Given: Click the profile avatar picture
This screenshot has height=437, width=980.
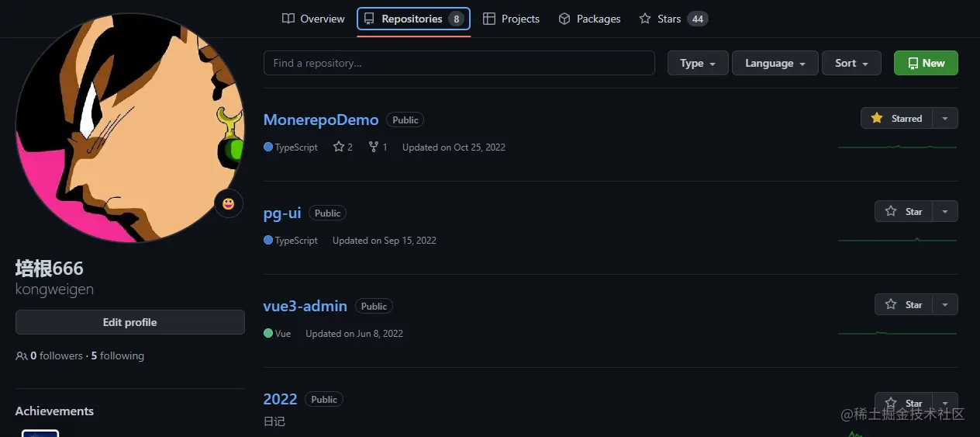Looking at the screenshot, I should pyautogui.click(x=130, y=127).
